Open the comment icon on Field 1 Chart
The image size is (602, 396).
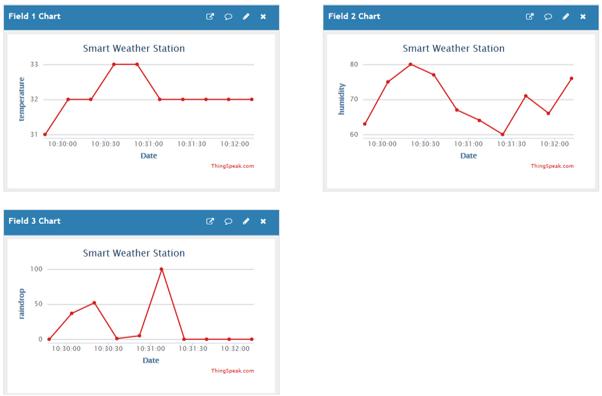(228, 17)
